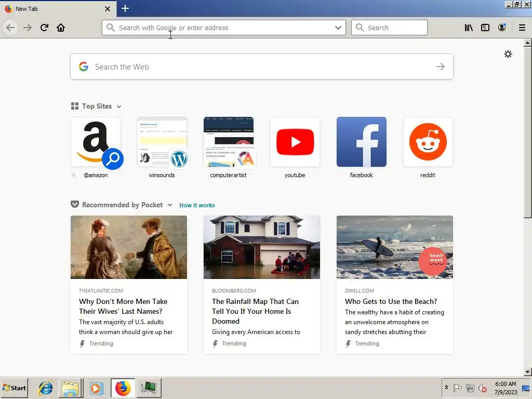Open the Firefox account icon
532x399 pixels.
[x=502, y=28]
